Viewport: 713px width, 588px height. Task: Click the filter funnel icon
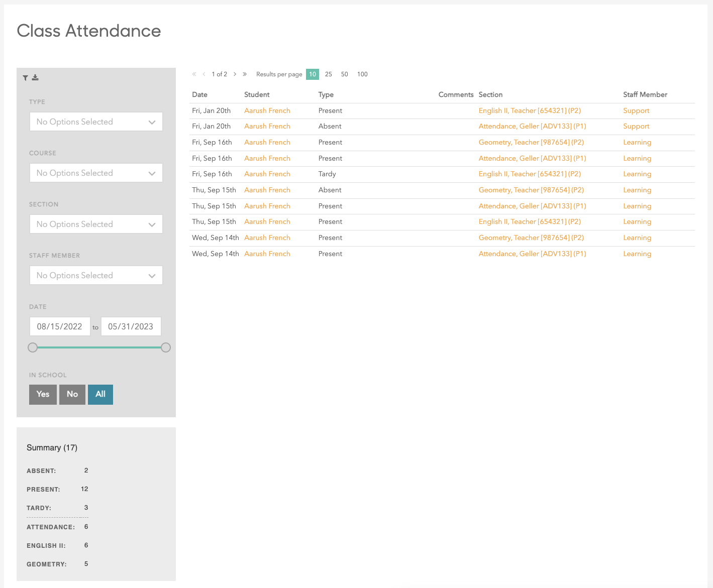click(x=25, y=78)
